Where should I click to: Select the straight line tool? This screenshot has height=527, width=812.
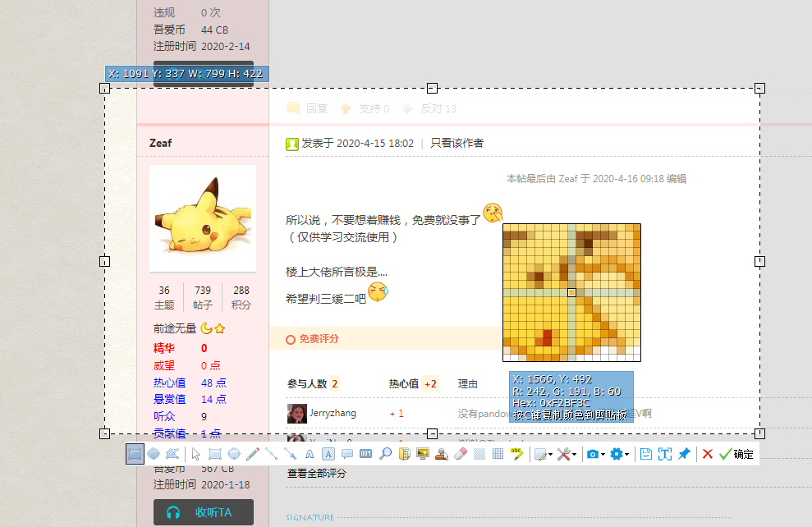[272, 454]
